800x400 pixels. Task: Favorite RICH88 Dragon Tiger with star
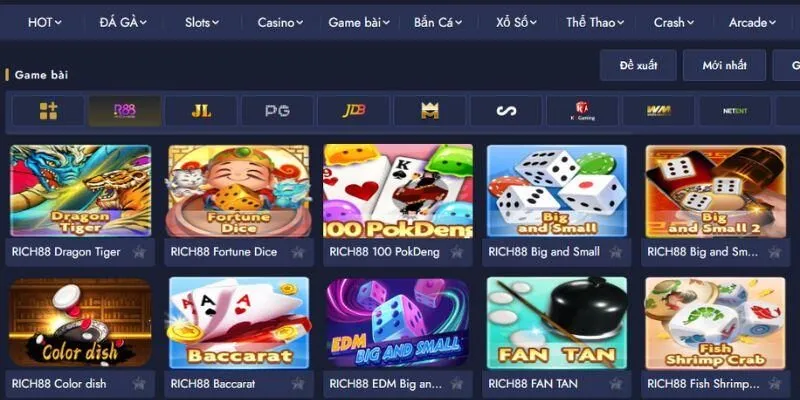pyautogui.click(x=139, y=252)
